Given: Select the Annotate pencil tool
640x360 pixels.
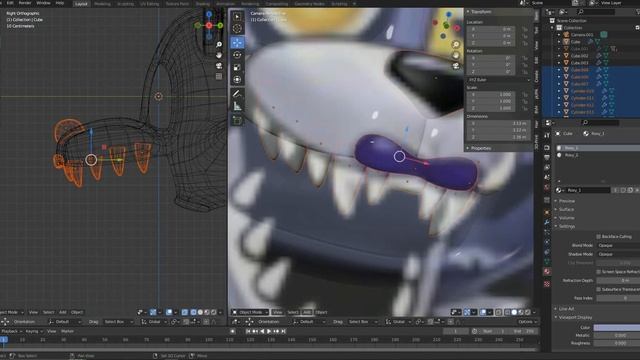Looking at the screenshot, I should [x=237, y=94].
